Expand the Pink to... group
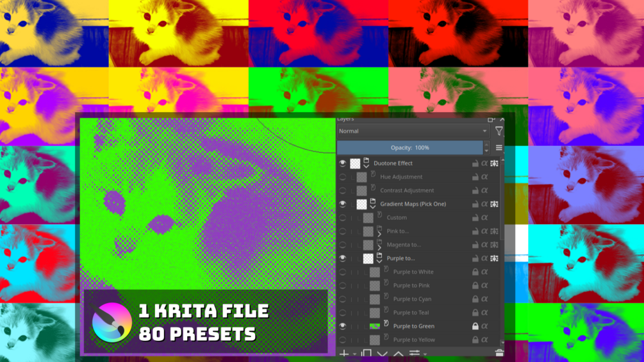Screen dimensions: 644x362 tap(379, 234)
